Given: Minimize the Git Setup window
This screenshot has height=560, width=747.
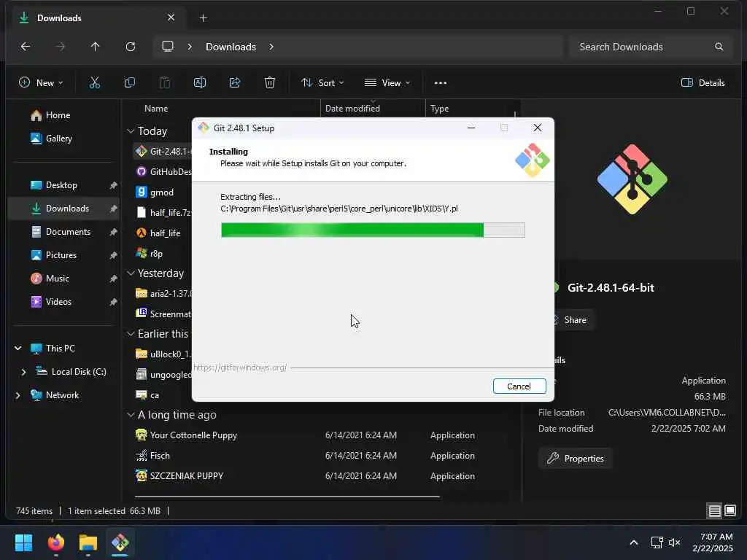Looking at the screenshot, I should [x=471, y=128].
